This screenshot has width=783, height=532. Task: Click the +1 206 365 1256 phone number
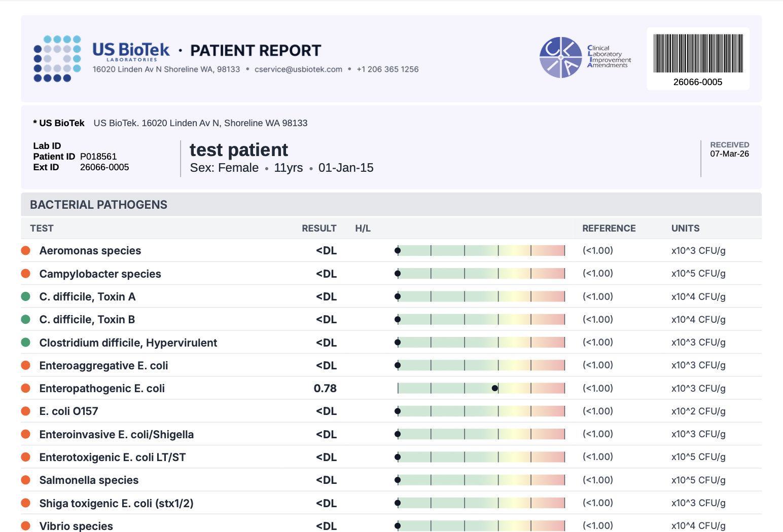click(387, 69)
